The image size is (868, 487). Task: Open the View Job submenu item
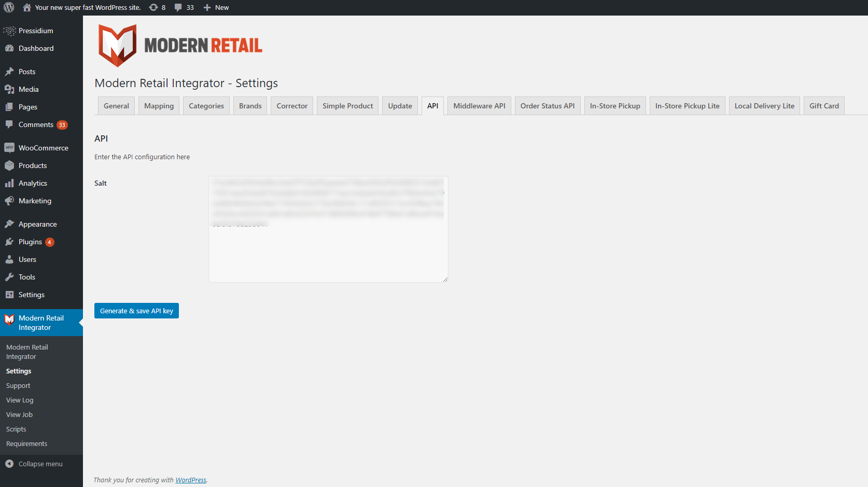pyautogui.click(x=19, y=414)
